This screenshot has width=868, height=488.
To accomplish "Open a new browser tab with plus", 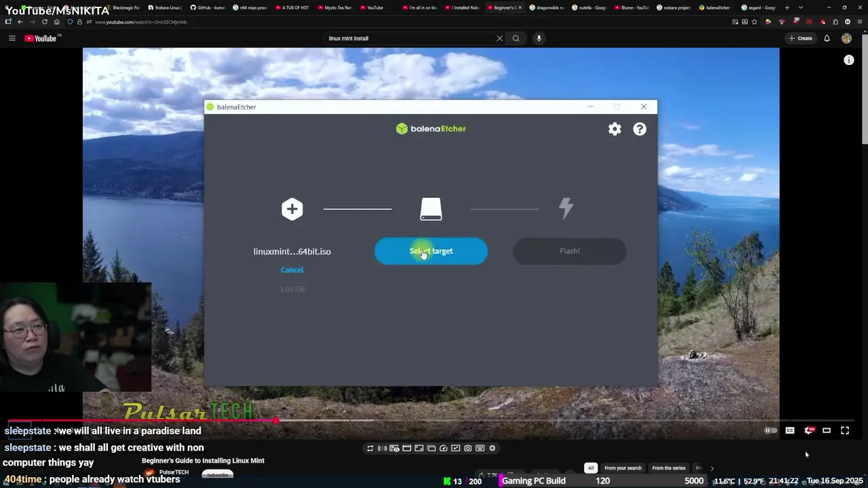I will click(787, 7).
